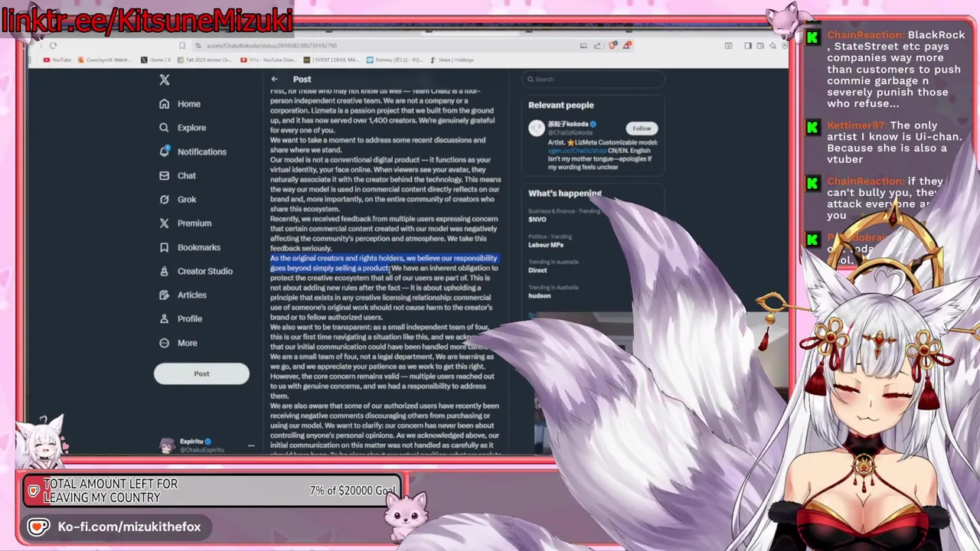The width and height of the screenshot is (980, 551).
Task: Open Articles
Action: (182, 295)
